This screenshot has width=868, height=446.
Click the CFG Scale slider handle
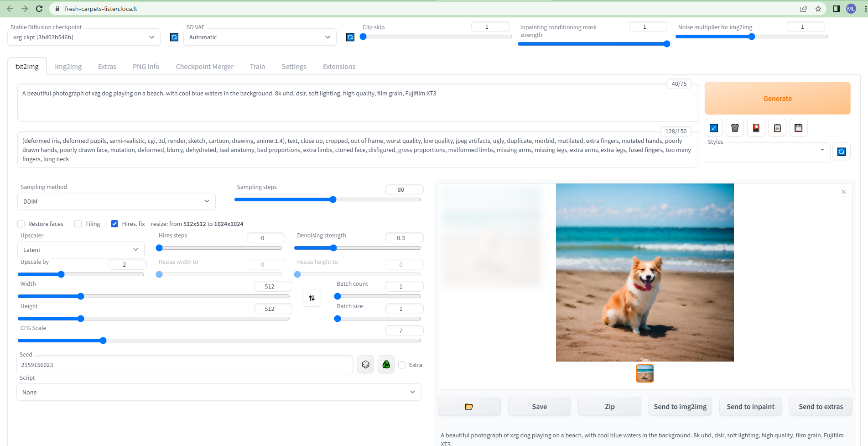pos(103,341)
